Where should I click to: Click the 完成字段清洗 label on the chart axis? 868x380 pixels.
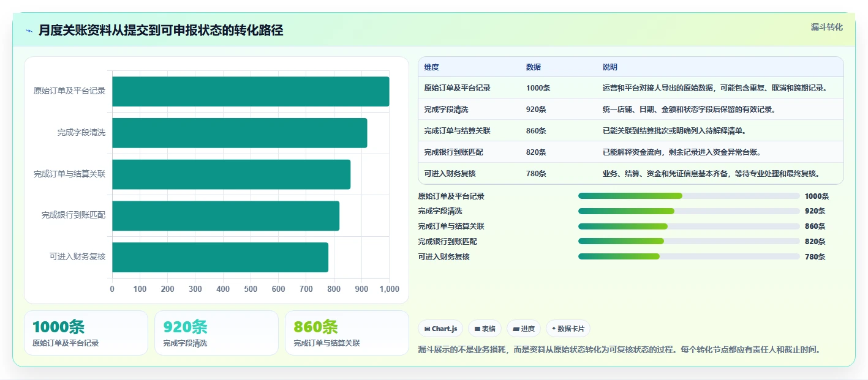click(81, 132)
